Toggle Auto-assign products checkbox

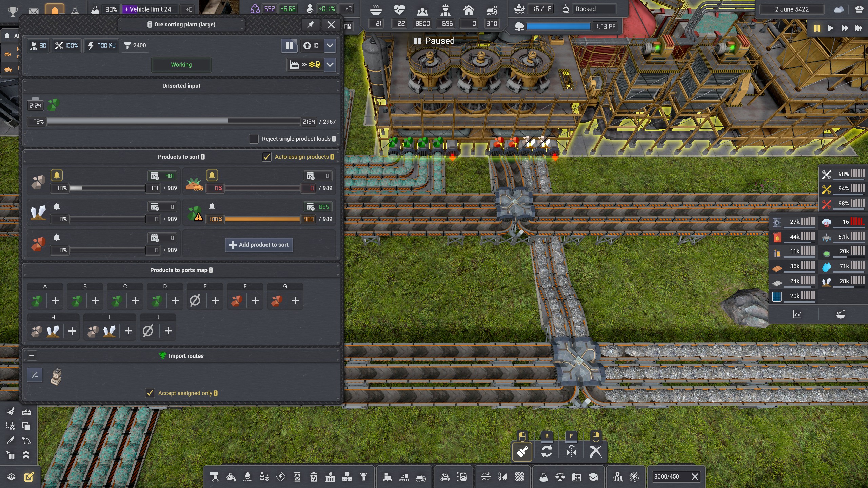click(x=267, y=157)
